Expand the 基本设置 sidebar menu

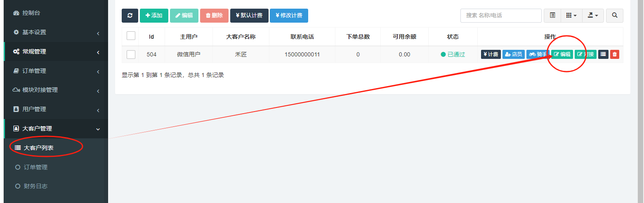(56, 32)
